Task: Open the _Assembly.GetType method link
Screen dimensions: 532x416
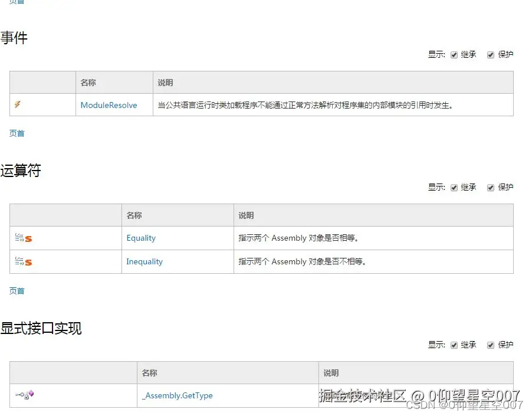Action: (177, 396)
